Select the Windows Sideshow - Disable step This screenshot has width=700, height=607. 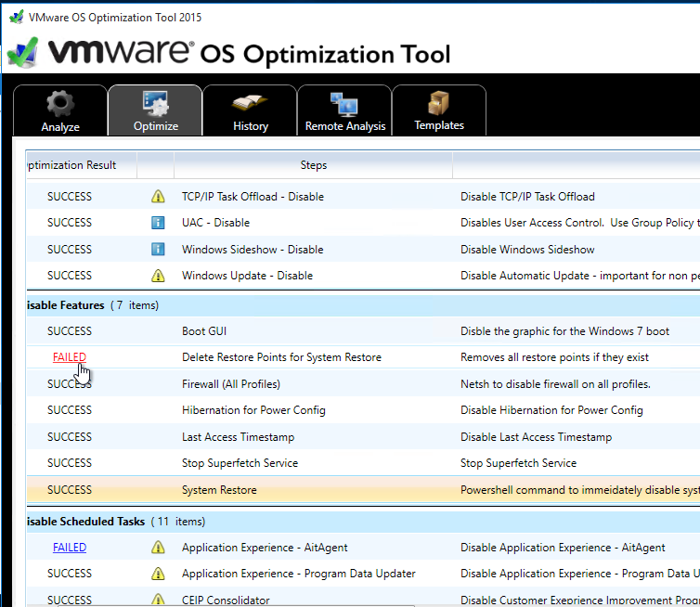[253, 249]
